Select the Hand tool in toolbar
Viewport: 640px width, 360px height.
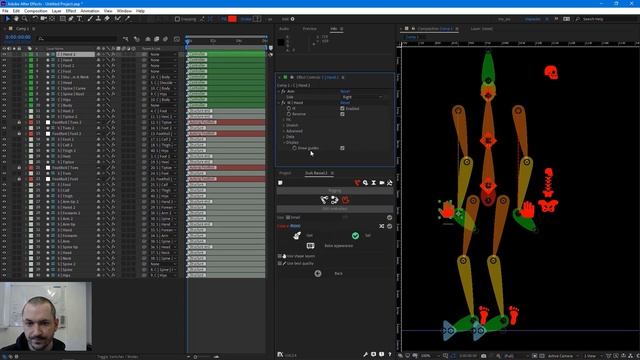point(16,19)
